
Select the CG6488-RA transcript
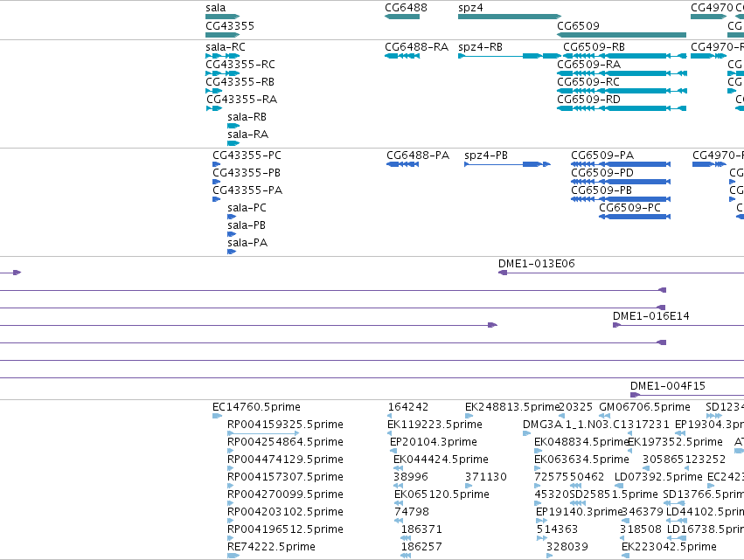pos(417,47)
